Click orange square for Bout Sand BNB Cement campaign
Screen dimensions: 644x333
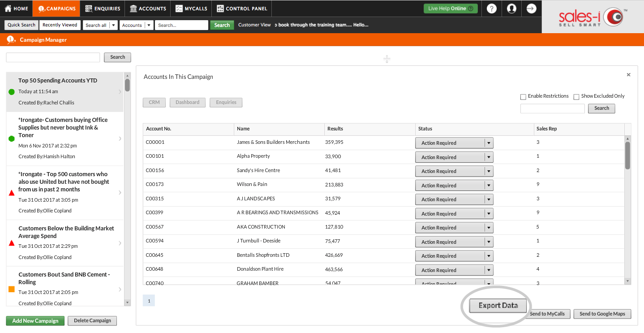(12, 289)
